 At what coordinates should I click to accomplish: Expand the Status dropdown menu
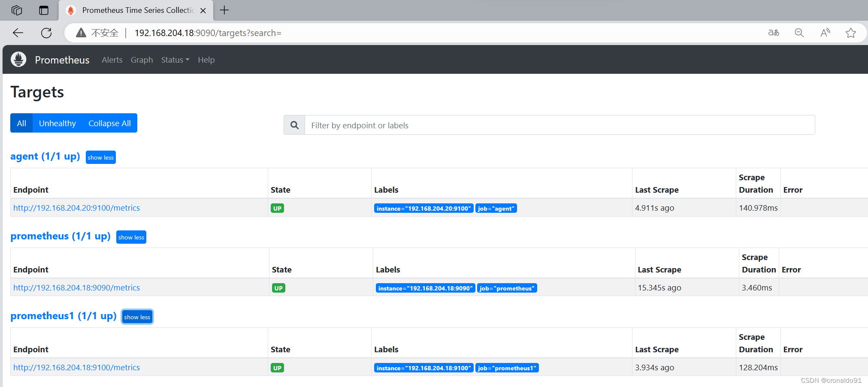click(x=175, y=60)
